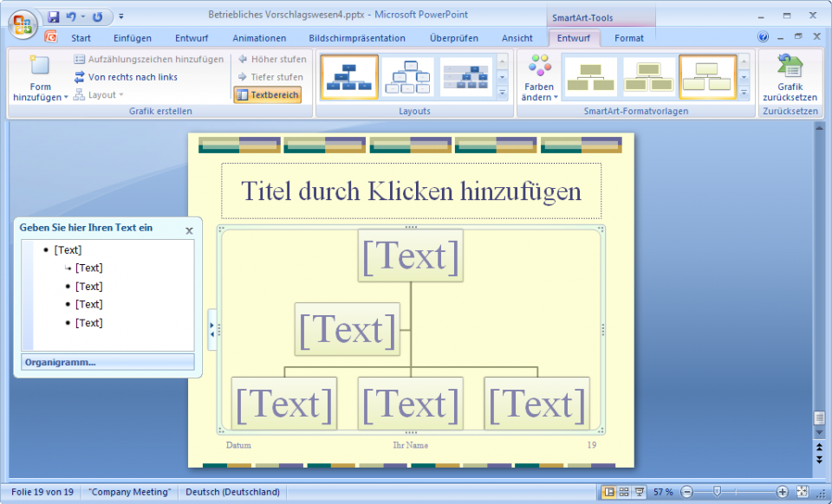Image resolution: width=832 pixels, height=504 pixels.
Task: Close the 'Geben Sie hier Ihren Text ein' pane
Action: click(x=188, y=230)
